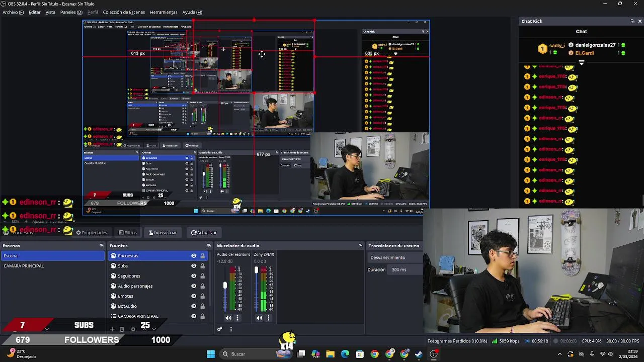Open Desvanecimiento transition dropdown
644x362 pixels.
[x=394, y=257]
